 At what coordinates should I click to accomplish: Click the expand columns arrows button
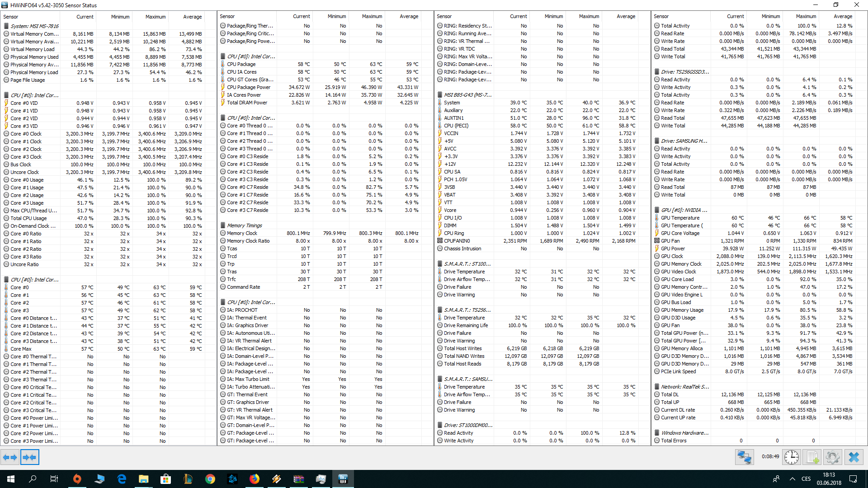pos(10,457)
